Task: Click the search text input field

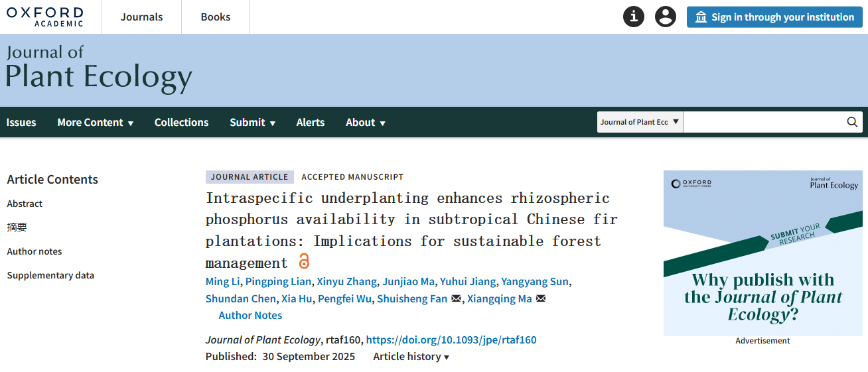Action: coord(763,122)
